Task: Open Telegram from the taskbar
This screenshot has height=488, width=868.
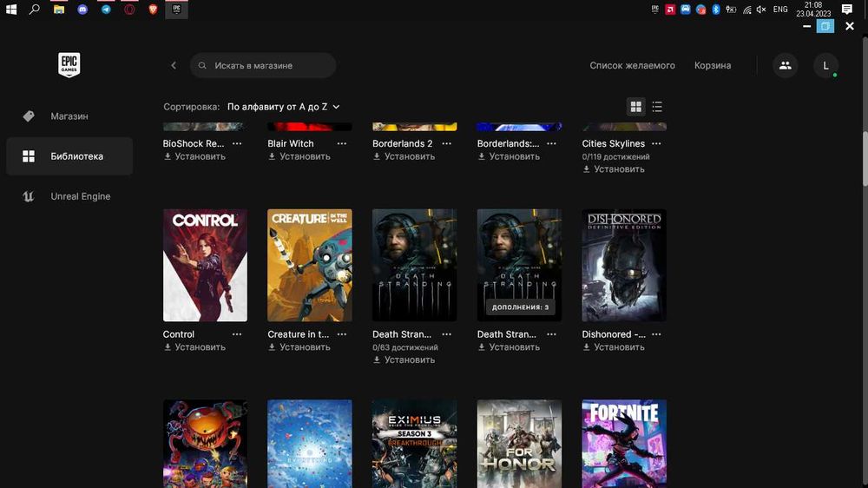Action: pyautogui.click(x=106, y=9)
